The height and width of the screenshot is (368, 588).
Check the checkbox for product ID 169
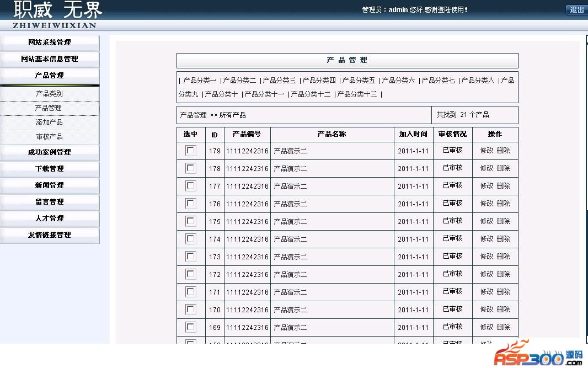point(190,327)
